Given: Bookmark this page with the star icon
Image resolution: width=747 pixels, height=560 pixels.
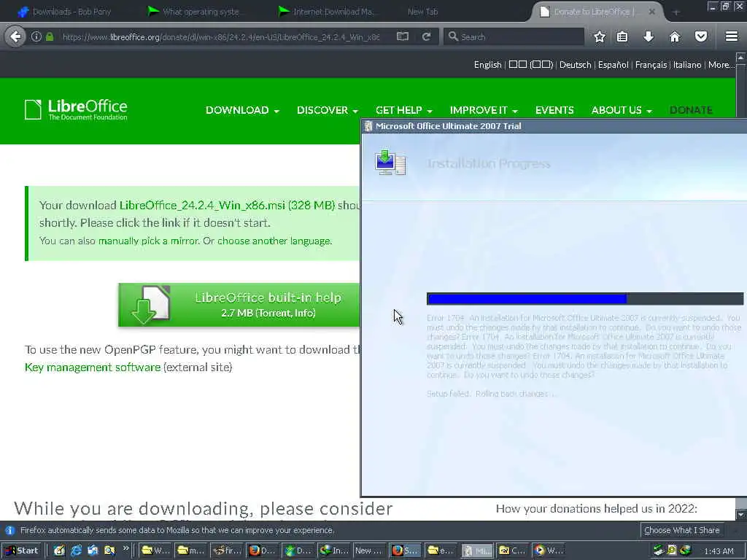Looking at the screenshot, I should coord(600,36).
